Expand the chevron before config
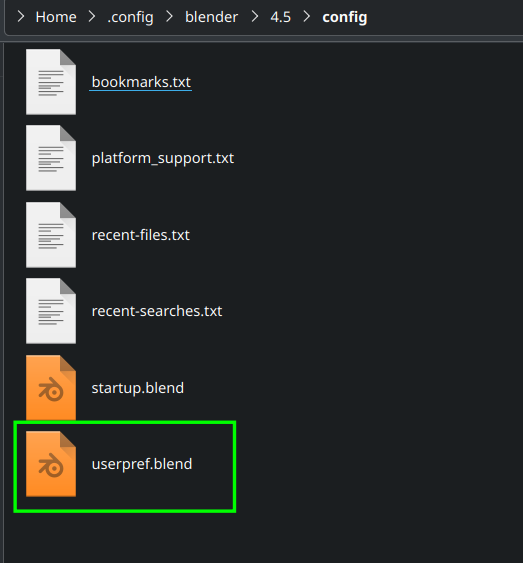The height and width of the screenshot is (563, 523). (307, 17)
